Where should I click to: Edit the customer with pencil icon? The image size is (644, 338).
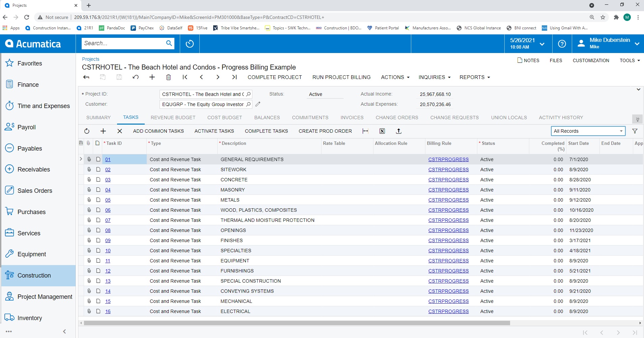[x=258, y=104]
